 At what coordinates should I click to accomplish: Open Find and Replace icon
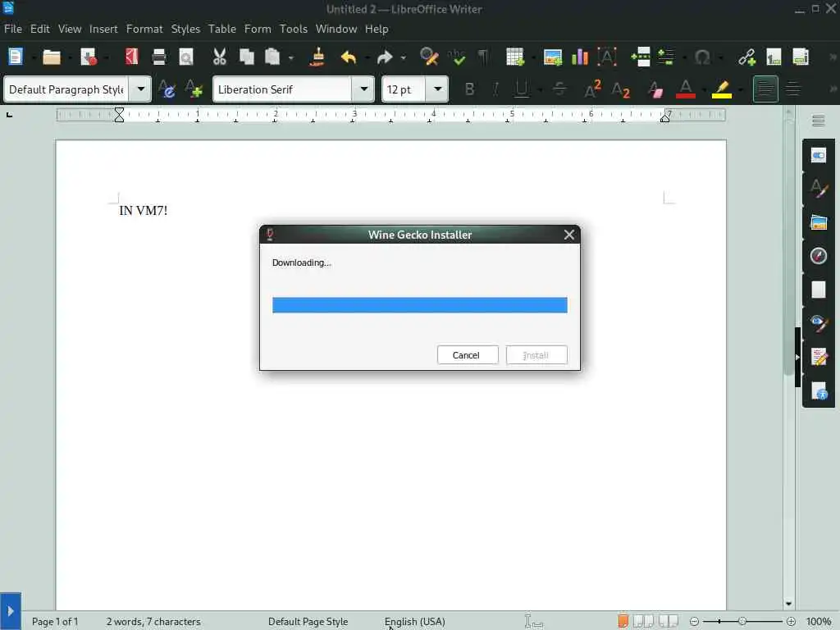(x=429, y=57)
